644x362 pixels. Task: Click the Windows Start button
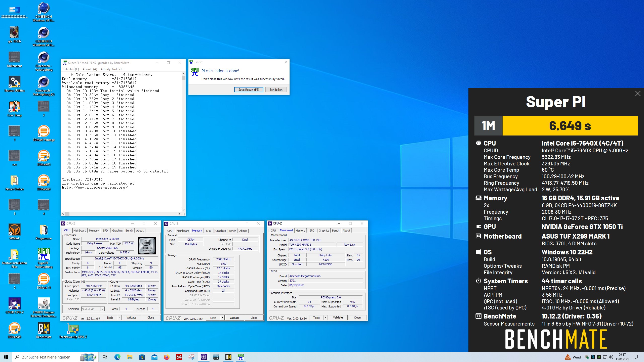[x=6, y=357]
